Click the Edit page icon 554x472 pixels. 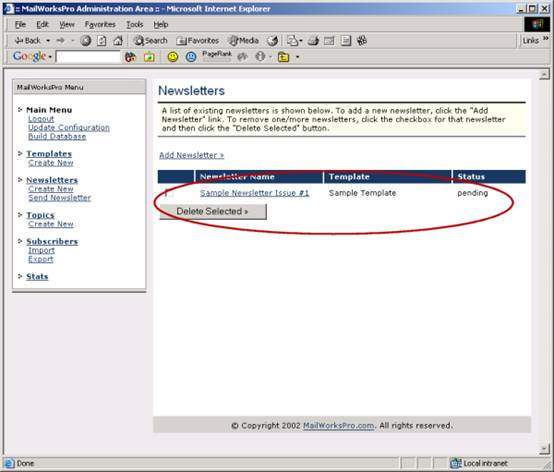pyautogui.click(x=329, y=41)
